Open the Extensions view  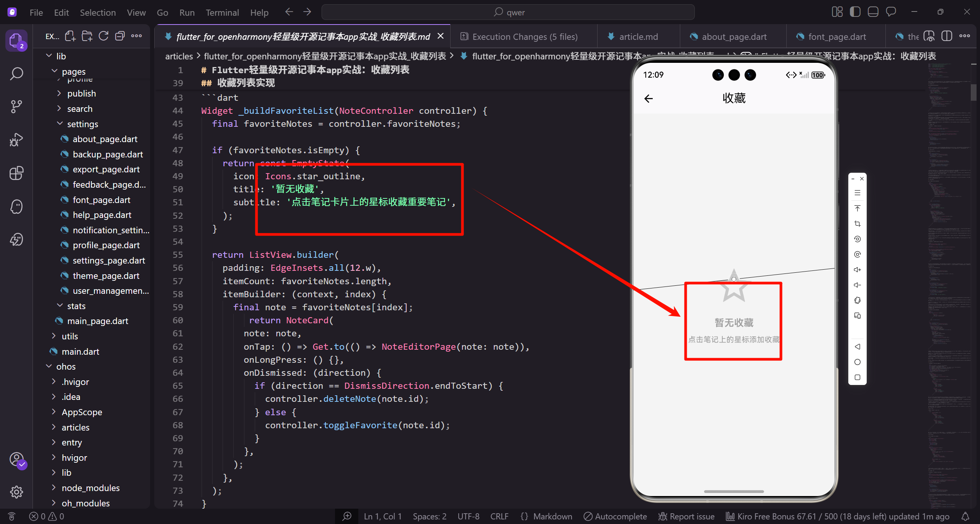[x=16, y=173]
